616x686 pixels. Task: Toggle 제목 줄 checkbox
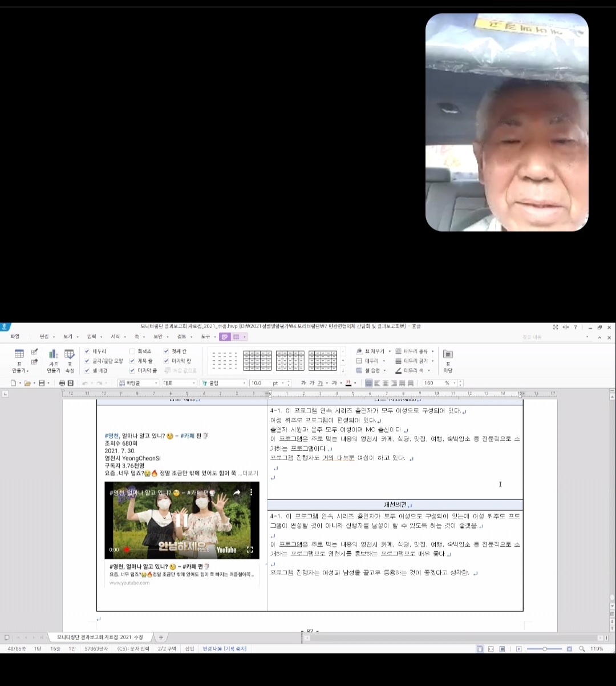[x=132, y=361]
